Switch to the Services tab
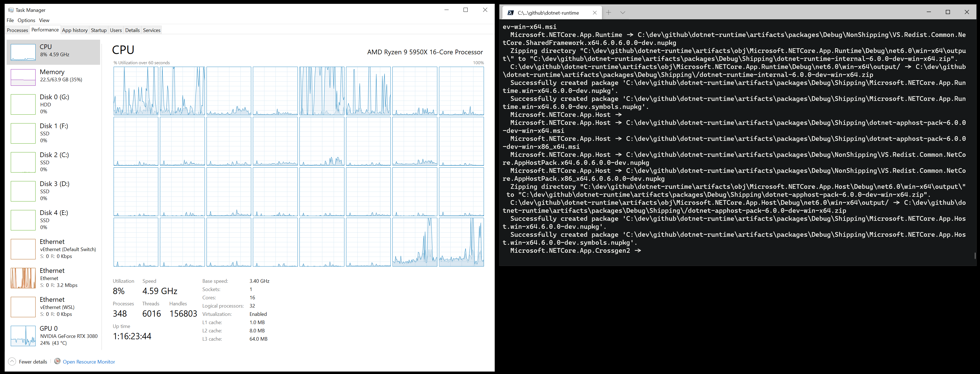The image size is (980, 374). pyautogui.click(x=151, y=30)
